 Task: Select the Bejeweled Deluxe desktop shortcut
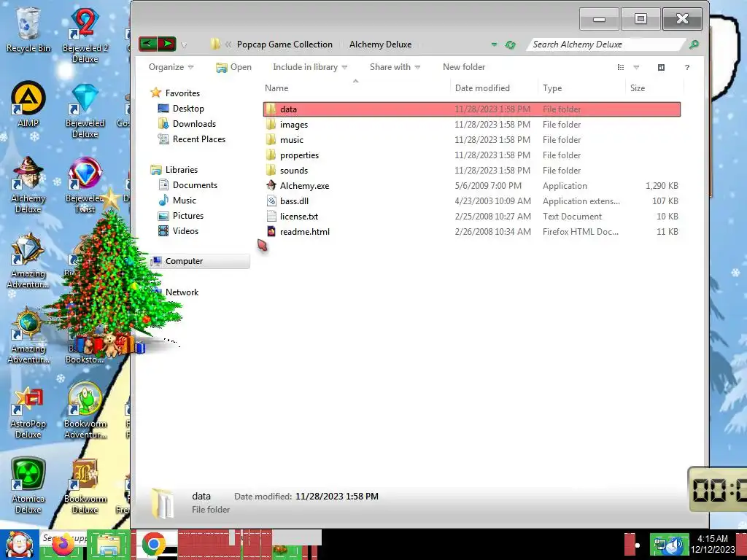(x=85, y=111)
